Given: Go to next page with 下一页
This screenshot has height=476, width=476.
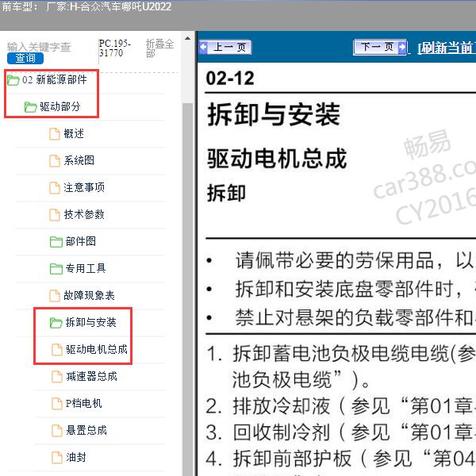Looking at the screenshot, I should point(380,47).
